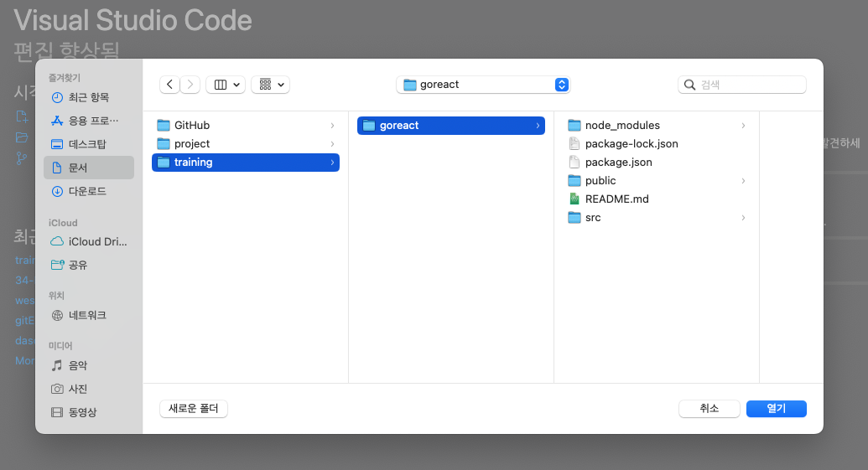This screenshot has width=868, height=470.
Task: Open the goreact path popup menu
Action: coord(483,85)
